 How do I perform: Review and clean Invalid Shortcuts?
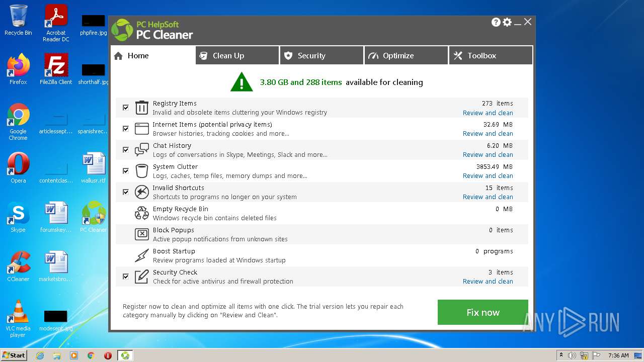tap(488, 197)
